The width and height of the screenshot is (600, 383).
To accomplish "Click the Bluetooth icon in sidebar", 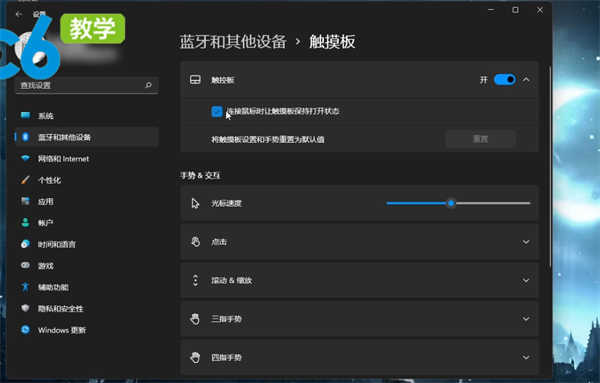I will pos(25,137).
